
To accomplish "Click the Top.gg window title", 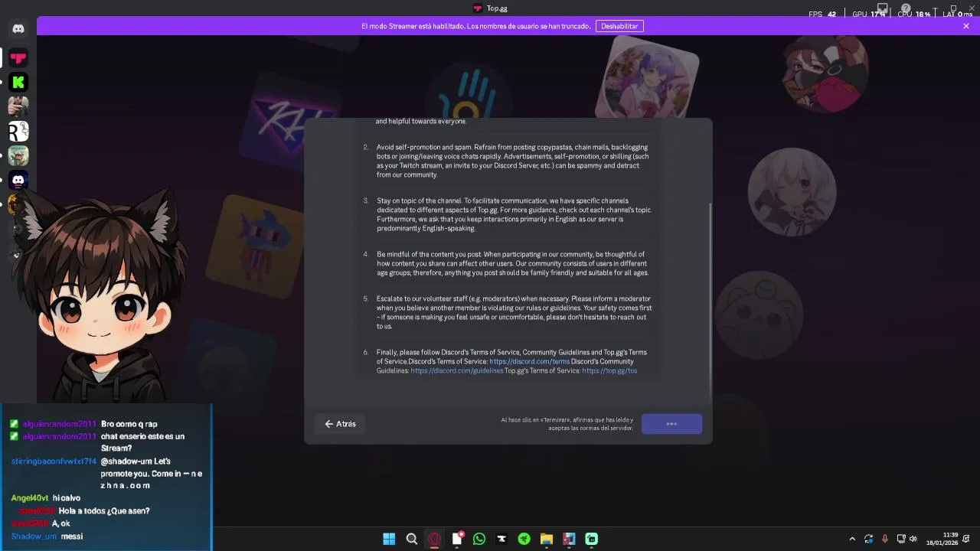I will (x=497, y=8).
